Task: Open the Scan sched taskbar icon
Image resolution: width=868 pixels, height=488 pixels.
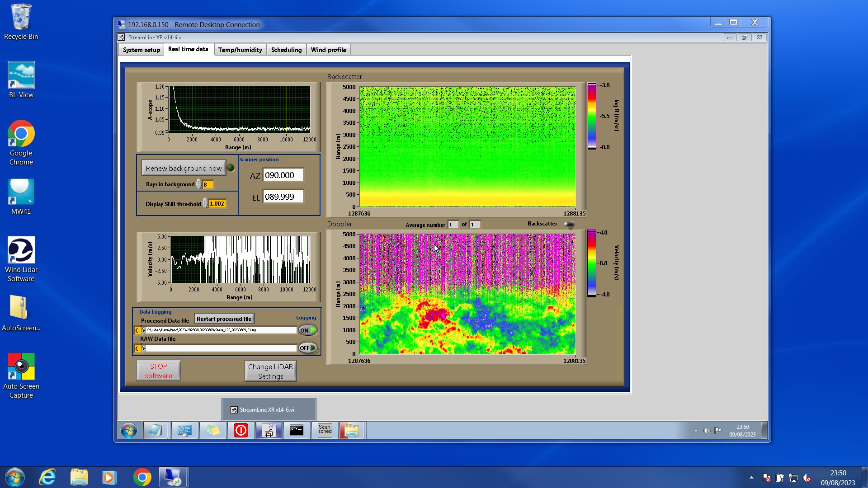Action: pos(325,430)
